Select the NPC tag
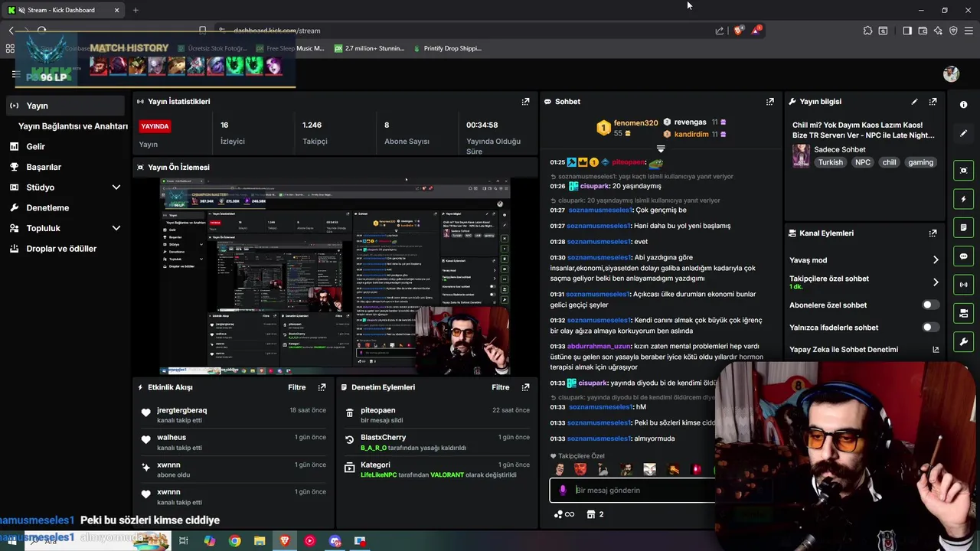 863,162
